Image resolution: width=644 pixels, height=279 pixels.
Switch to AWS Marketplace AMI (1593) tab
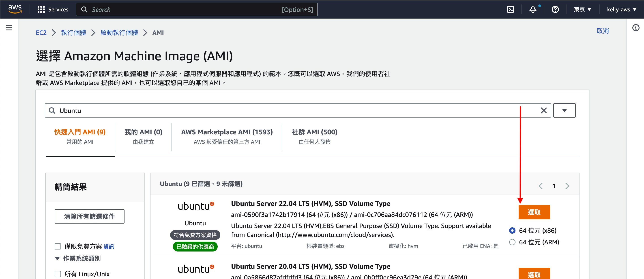point(227,137)
